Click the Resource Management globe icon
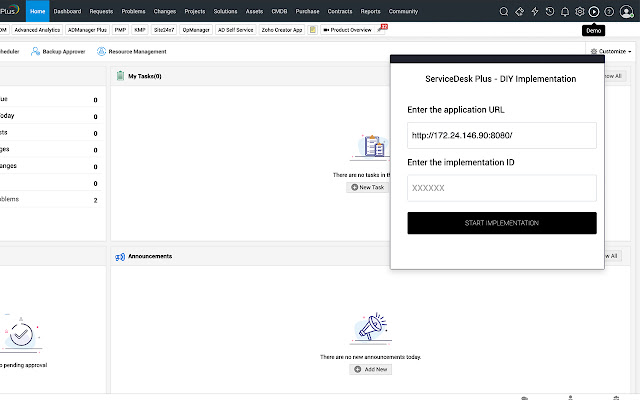The image size is (640, 400). [x=101, y=51]
